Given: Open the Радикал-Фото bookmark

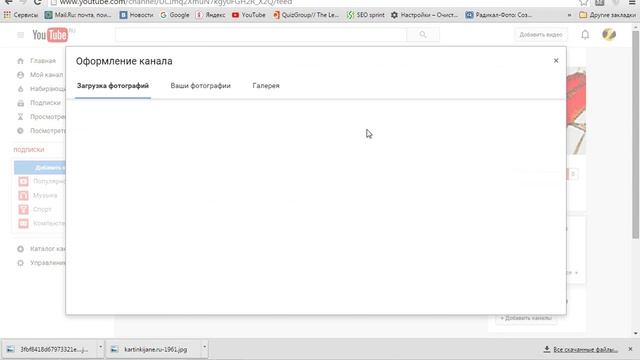Looking at the screenshot, I should click(x=499, y=15).
